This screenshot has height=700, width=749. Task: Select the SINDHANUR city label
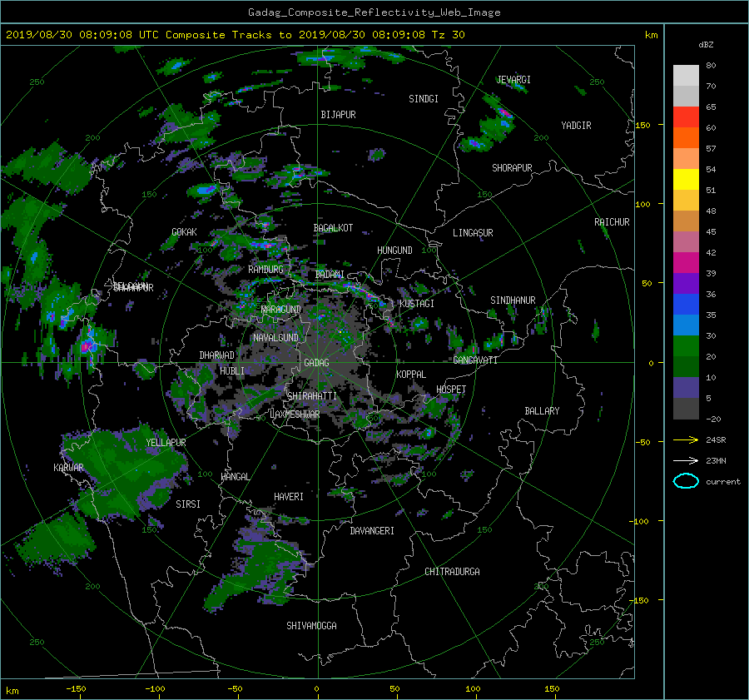[513, 300]
